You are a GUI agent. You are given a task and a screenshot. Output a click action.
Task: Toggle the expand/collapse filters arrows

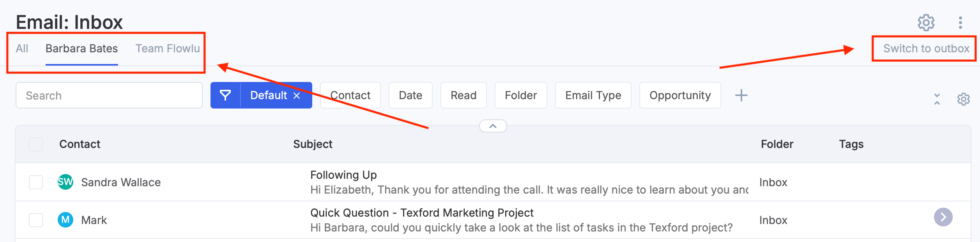tap(937, 99)
